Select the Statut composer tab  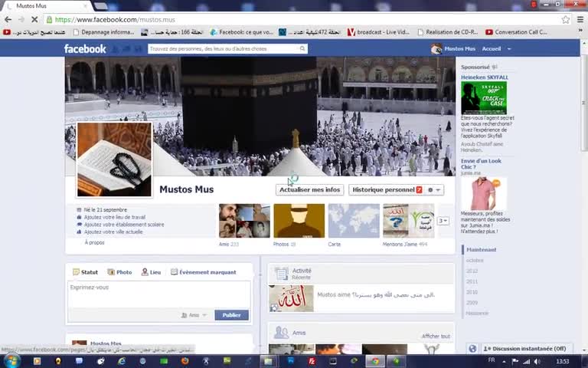[85, 272]
